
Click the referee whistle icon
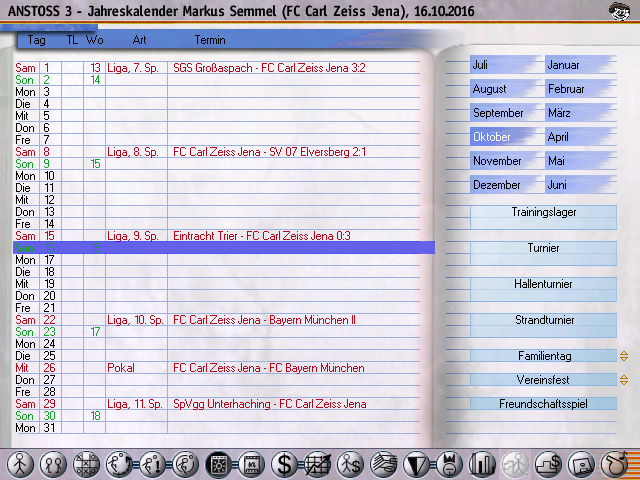(x=614, y=464)
